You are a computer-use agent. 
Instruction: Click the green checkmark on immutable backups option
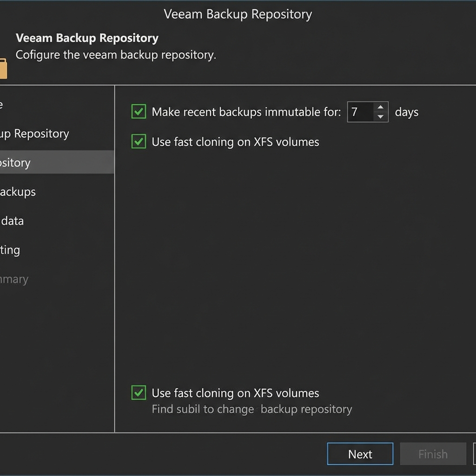pos(138,112)
